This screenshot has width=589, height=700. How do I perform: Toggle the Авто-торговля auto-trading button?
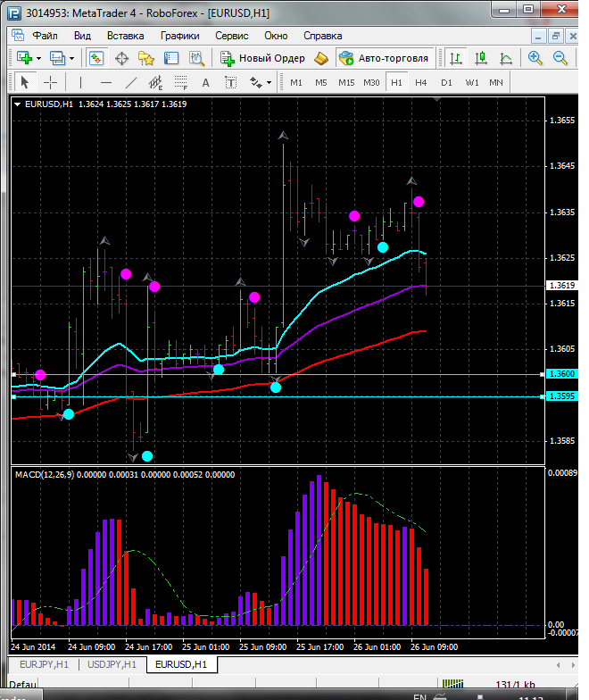385,58
